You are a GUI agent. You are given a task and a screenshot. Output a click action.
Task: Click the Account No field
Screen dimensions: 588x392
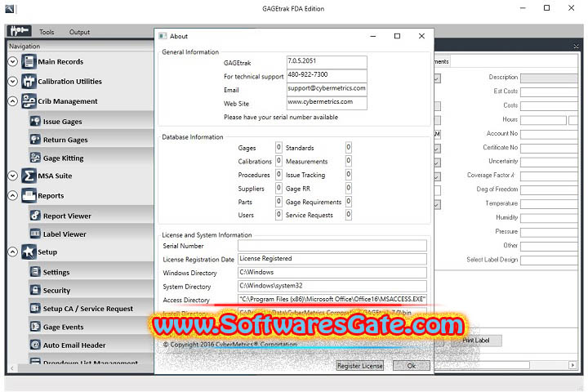click(549, 134)
